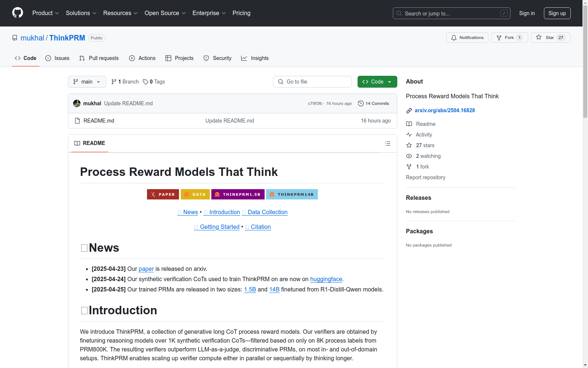Open the Projects tab

tap(179, 58)
